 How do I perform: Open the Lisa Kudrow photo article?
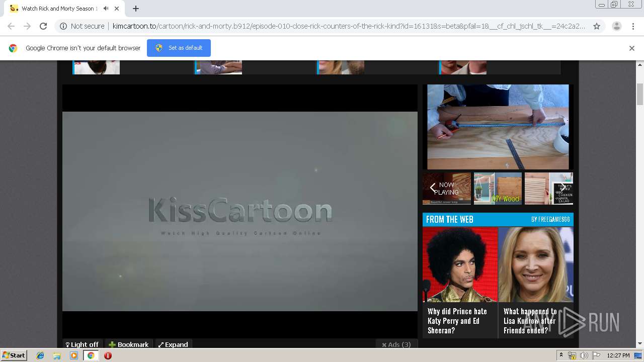click(536, 264)
